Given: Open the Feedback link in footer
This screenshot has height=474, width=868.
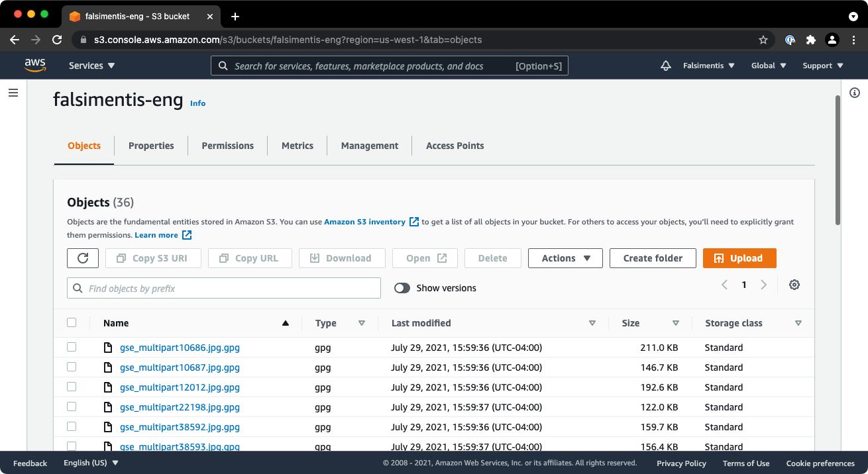Looking at the screenshot, I should point(30,463).
